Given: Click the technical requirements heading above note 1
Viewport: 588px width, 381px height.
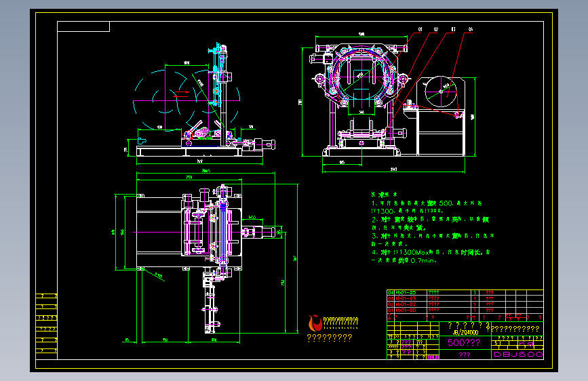Looking at the screenshot, I should pyautogui.click(x=384, y=195).
